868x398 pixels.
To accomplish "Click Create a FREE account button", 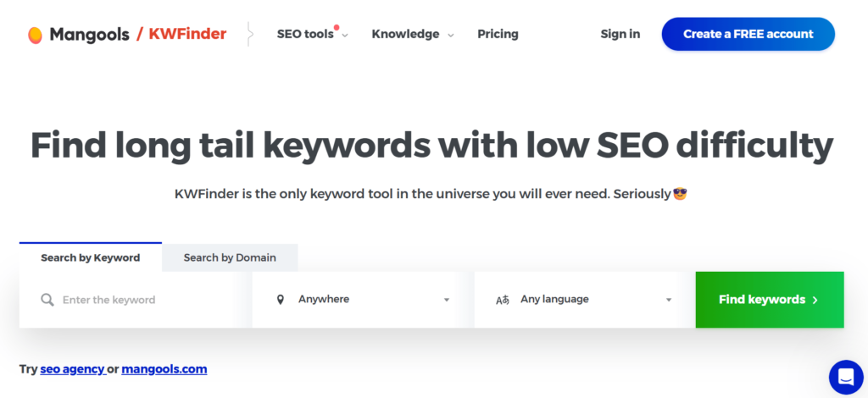I will tap(748, 34).
